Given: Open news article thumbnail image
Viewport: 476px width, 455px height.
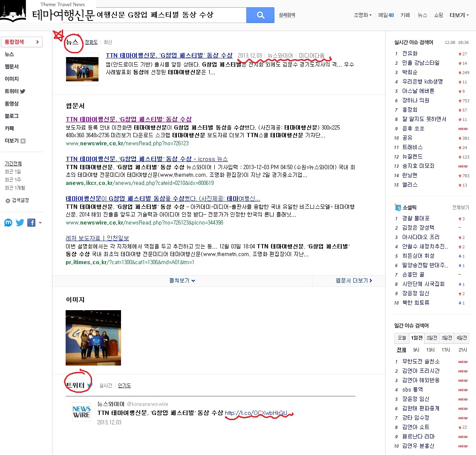Looking at the screenshot, I should (x=82, y=69).
